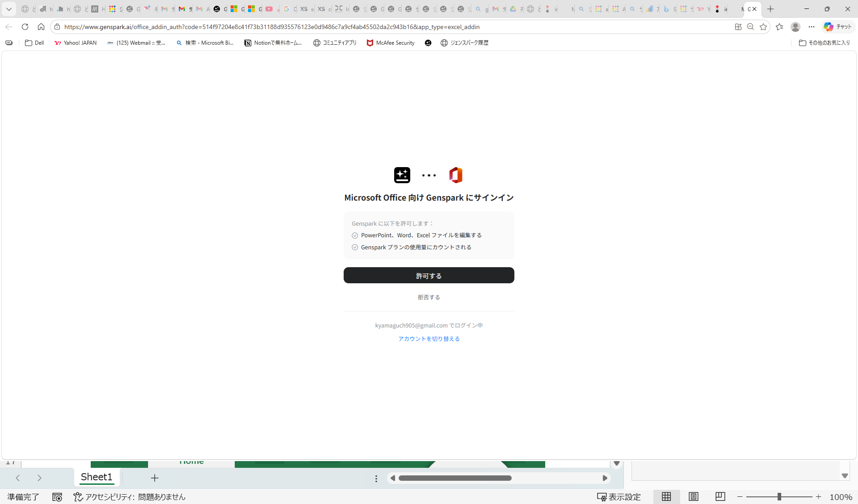The height and width of the screenshot is (504, 858).
Task: Switch to the Sheet1 tab
Action: tap(97, 477)
